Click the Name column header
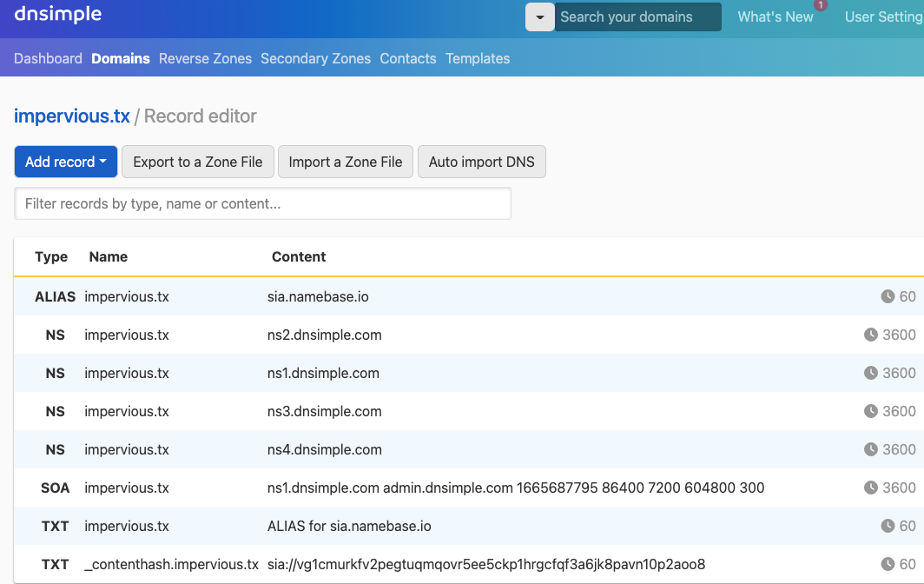924x584 pixels. pyautogui.click(x=109, y=256)
